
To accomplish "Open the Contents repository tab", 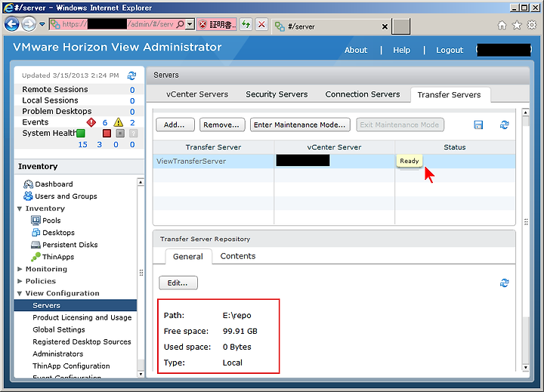I will [238, 256].
